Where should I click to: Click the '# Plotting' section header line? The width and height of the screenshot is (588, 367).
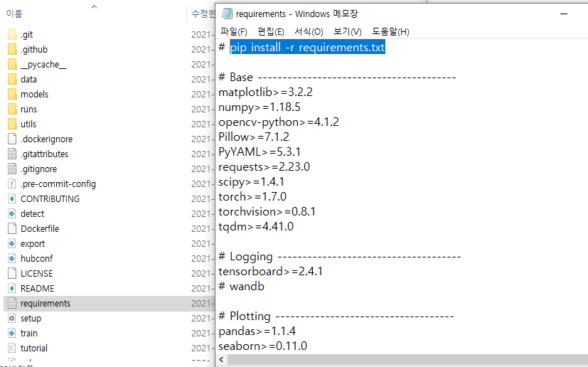pos(336,317)
